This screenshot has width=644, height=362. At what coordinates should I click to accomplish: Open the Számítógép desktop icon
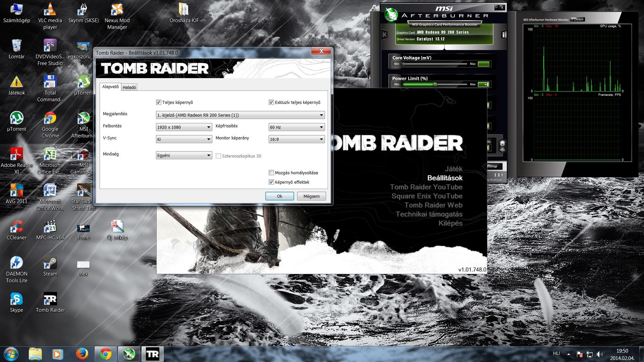tap(16, 13)
